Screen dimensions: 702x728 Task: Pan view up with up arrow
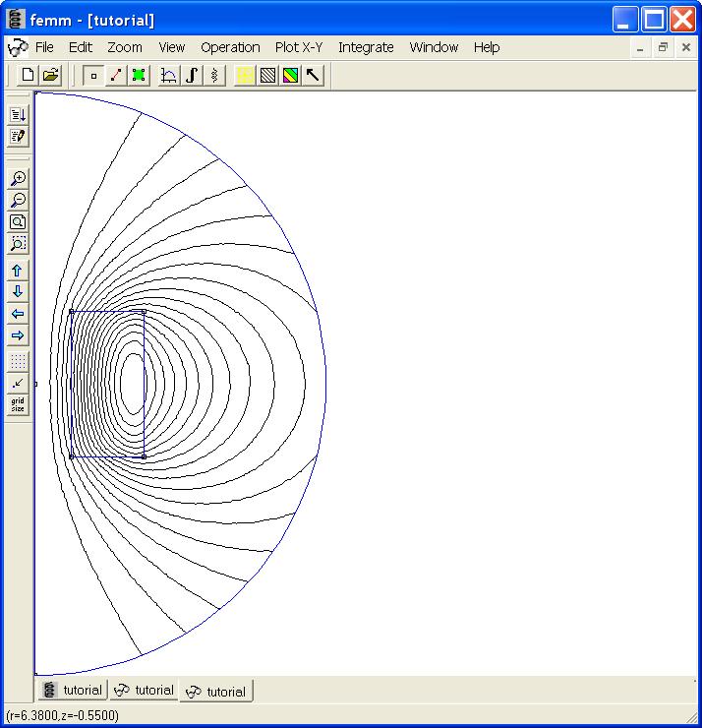pos(18,271)
